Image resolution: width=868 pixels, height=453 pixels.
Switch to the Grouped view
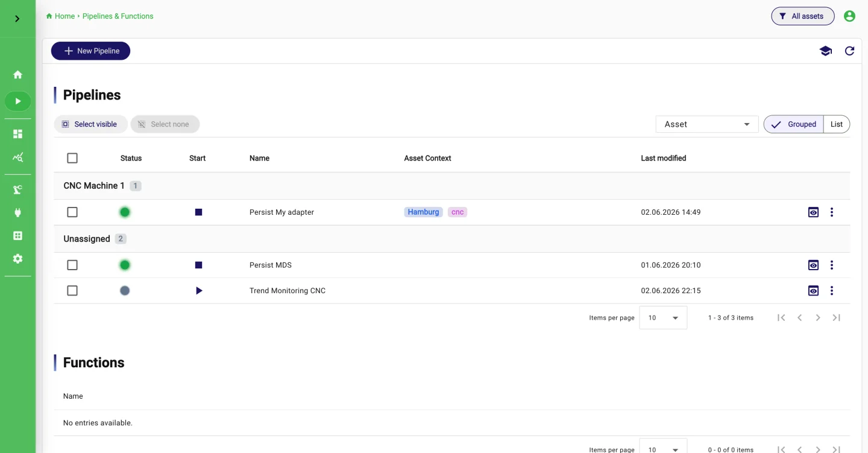pyautogui.click(x=793, y=124)
